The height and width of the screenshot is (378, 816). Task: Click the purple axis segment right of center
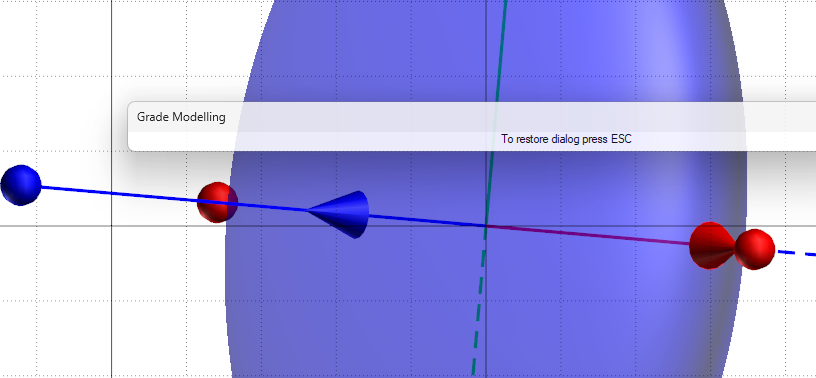tap(588, 235)
